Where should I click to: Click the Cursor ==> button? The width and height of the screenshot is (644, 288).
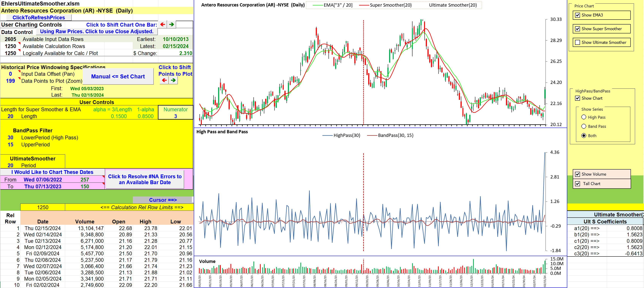pos(163,200)
